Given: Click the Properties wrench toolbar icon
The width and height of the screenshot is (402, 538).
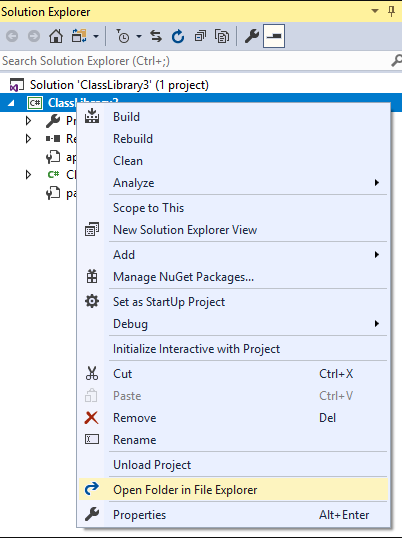Looking at the screenshot, I should click(x=252, y=36).
